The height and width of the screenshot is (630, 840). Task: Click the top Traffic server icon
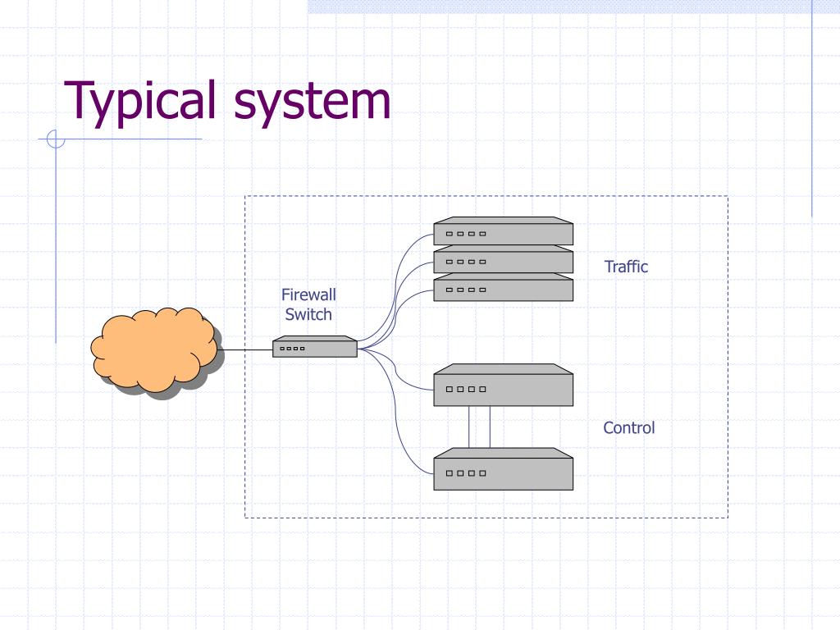503,231
